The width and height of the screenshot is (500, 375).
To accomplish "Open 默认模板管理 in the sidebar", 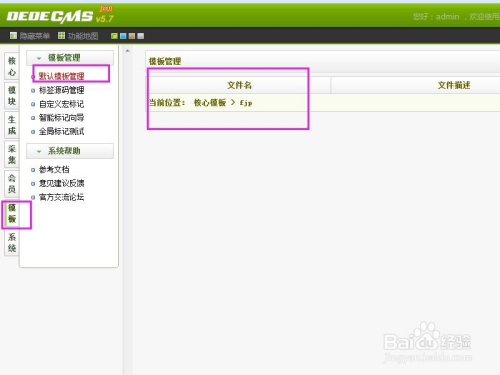I will tap(61, 76).
